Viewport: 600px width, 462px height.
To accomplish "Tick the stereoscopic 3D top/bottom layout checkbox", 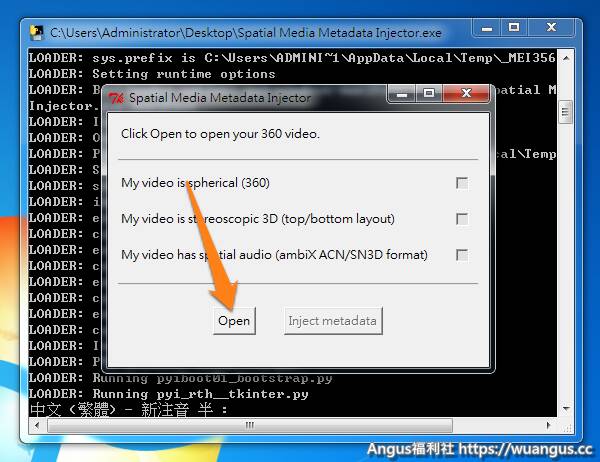I will pos(462,219).
